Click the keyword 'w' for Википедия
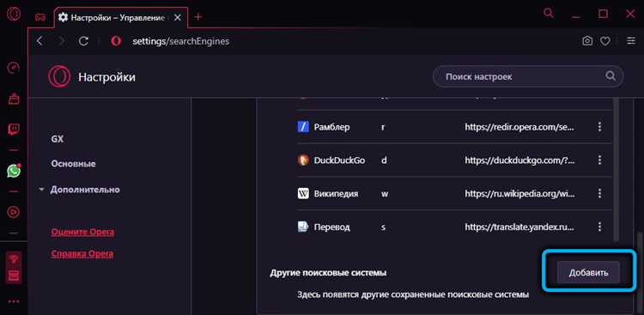The width and height of the screenshot is (644, 315). [x=385, y=193]
